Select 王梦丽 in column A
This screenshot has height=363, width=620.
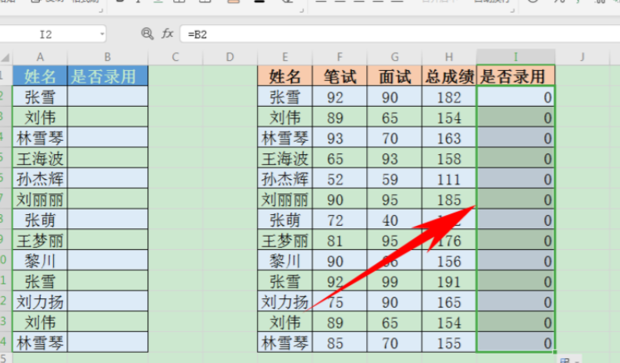(x=40, y=241)
